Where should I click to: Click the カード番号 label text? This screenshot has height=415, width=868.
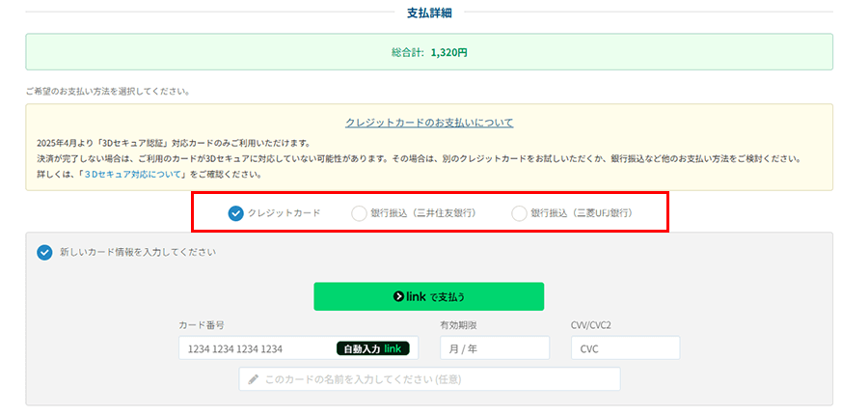pos(202,325)
